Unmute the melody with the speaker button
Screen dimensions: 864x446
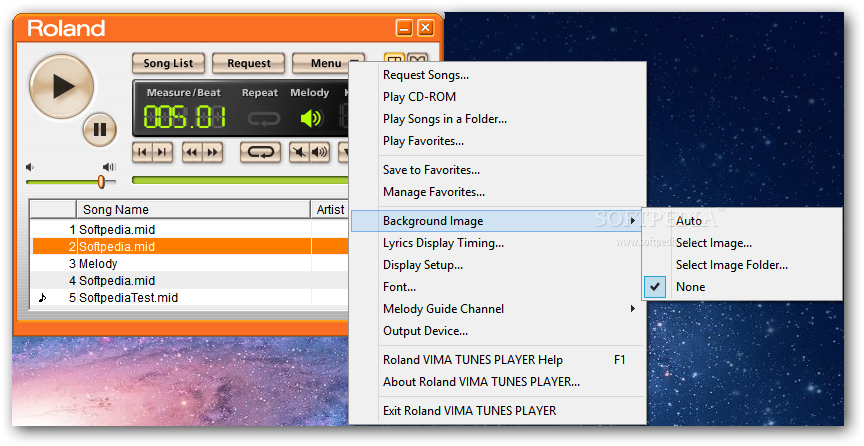point(320,152)
